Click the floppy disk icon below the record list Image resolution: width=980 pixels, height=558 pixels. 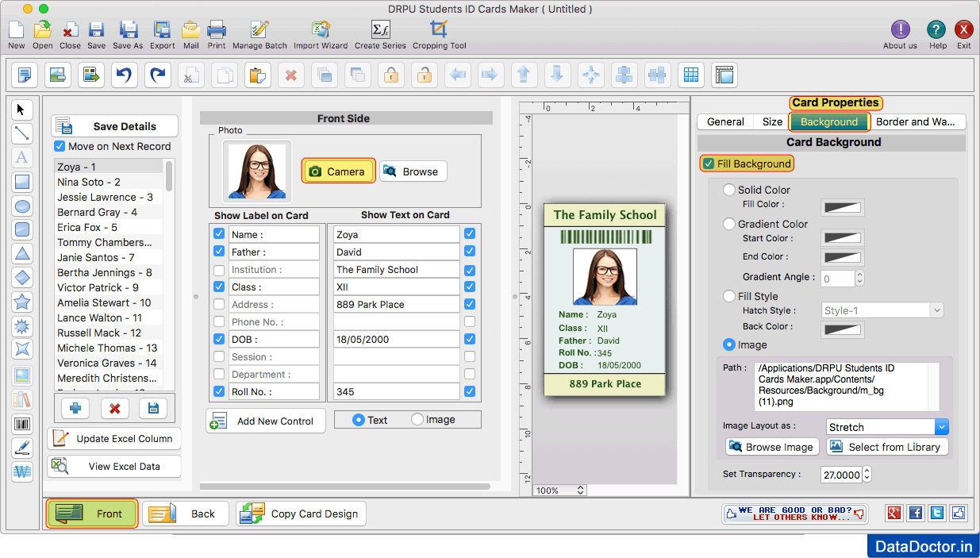click(153, 408)
